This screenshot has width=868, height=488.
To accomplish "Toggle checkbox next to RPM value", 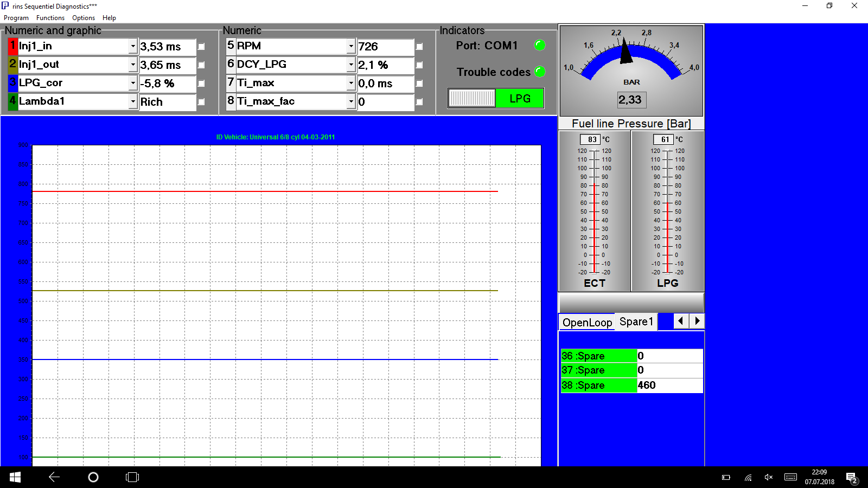I will tap(419, 47).
